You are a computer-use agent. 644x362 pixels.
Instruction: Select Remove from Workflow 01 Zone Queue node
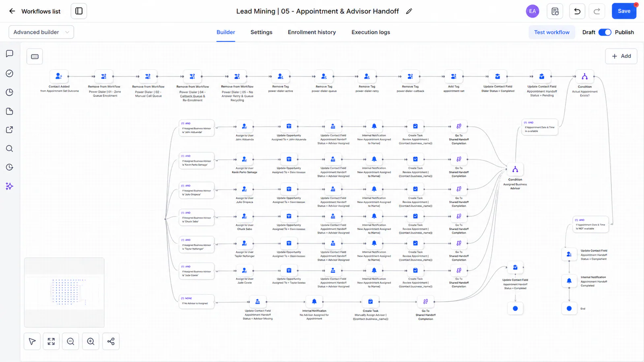[x=104, y=76]
